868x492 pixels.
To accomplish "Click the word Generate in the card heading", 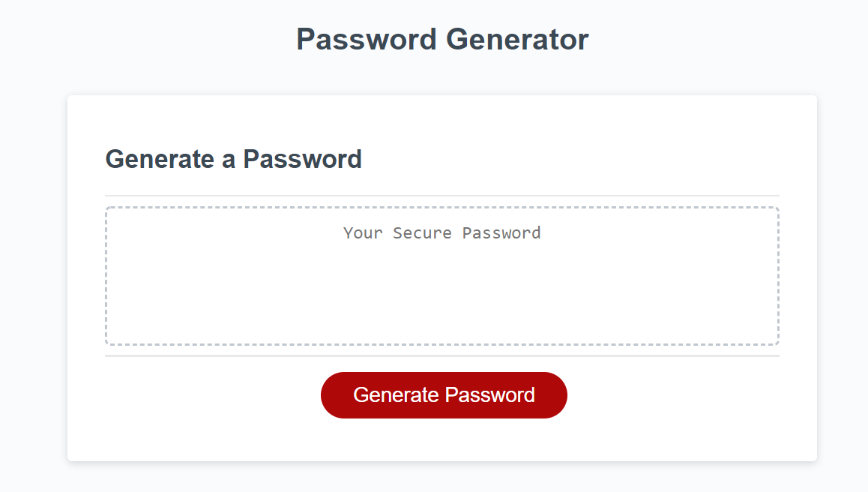I will [x=160, y=159].
